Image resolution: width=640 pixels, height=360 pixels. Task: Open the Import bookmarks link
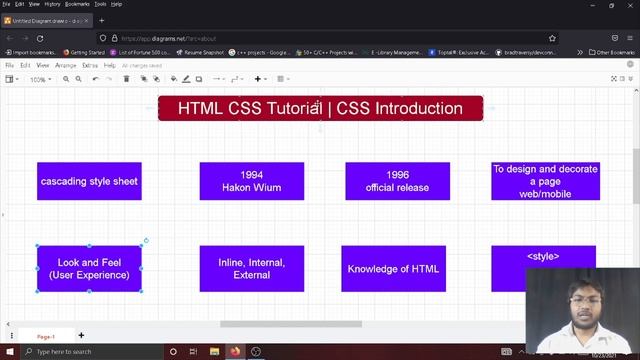tap(31, 53)
